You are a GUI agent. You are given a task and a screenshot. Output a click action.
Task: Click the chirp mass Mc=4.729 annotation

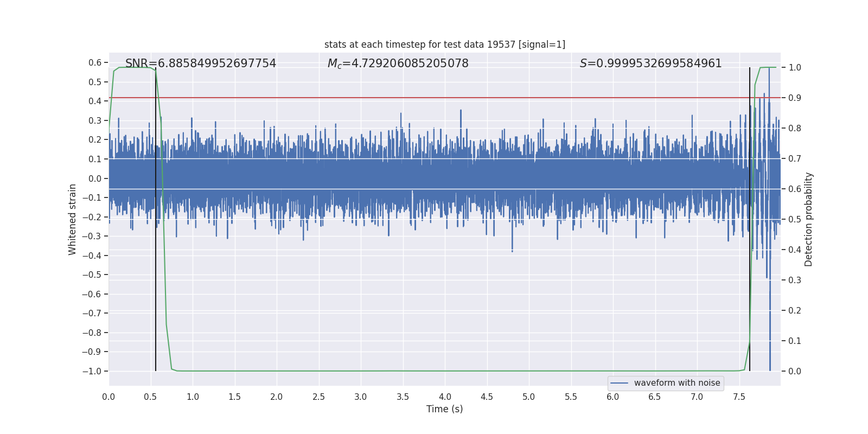click(x=398, y=63)
